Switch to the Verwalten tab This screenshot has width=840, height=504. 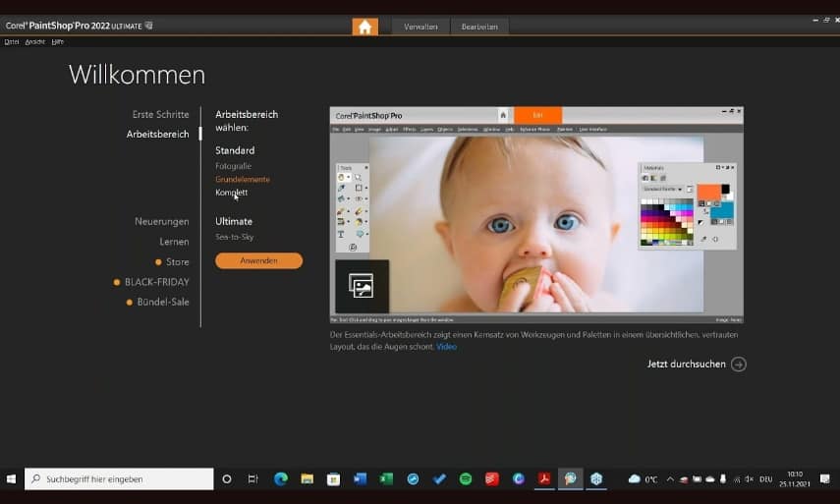(x=420, y=27)
